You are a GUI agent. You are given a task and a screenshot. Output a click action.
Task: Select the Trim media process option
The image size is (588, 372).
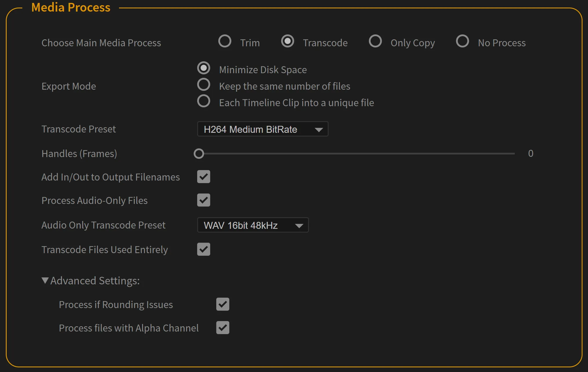tap(225, 41)
